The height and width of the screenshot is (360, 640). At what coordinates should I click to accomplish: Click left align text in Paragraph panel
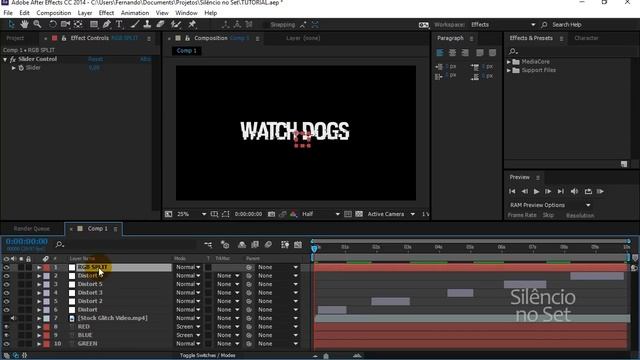tap(440, 53)
